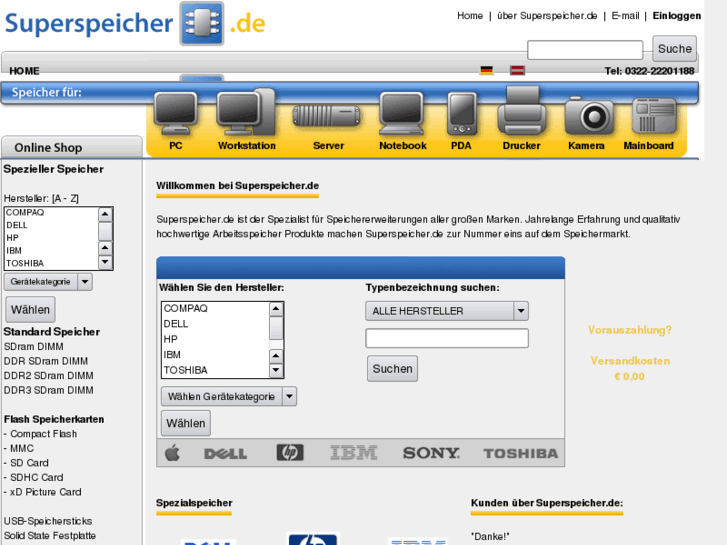Click the Vorauszahlung? link

pyautogui.click(x=630, y=330)
